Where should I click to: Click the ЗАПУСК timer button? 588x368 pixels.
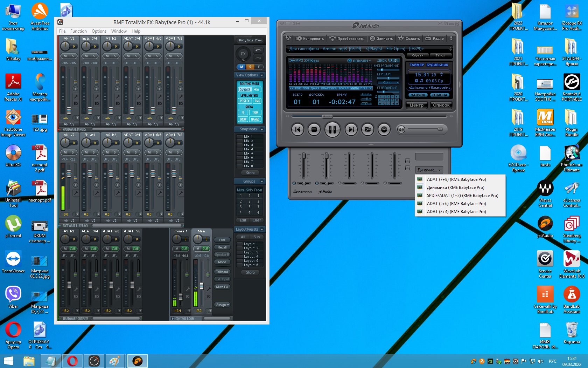[418, 95]
